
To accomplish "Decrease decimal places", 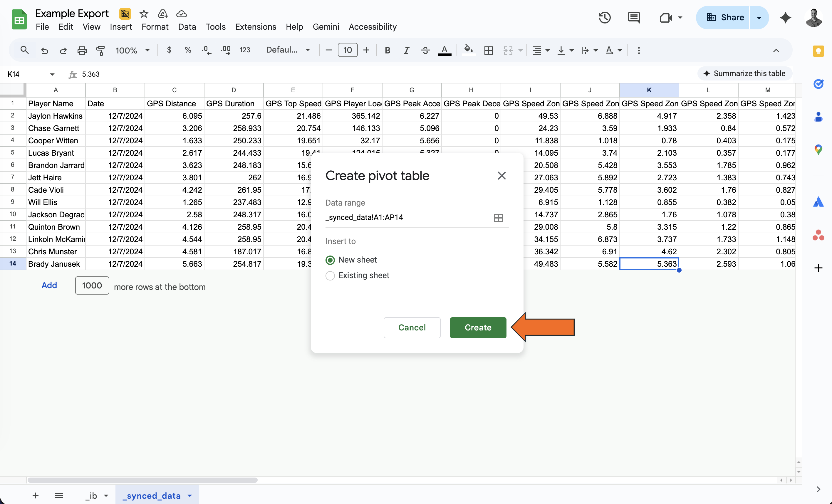I will (206, 50).
